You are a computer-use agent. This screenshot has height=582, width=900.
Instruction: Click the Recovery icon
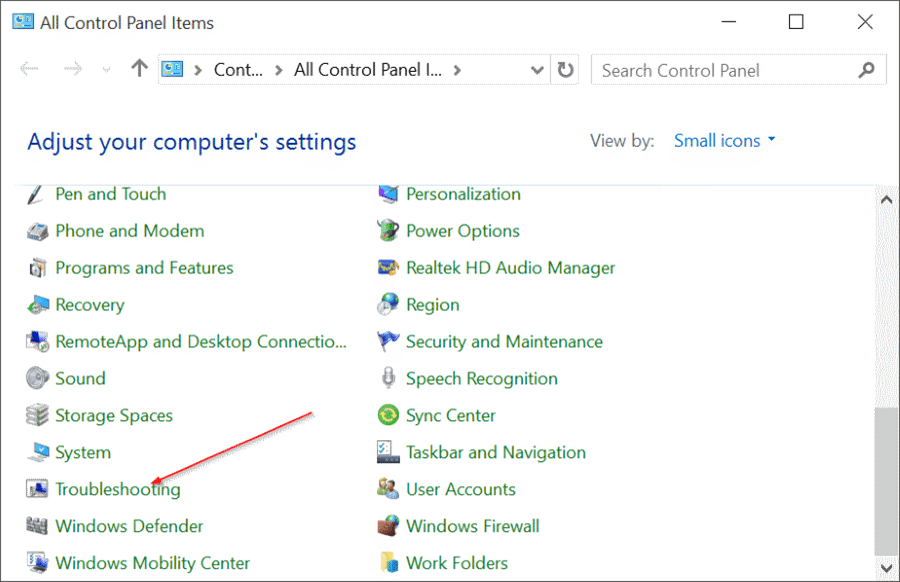tap(38, 305)
